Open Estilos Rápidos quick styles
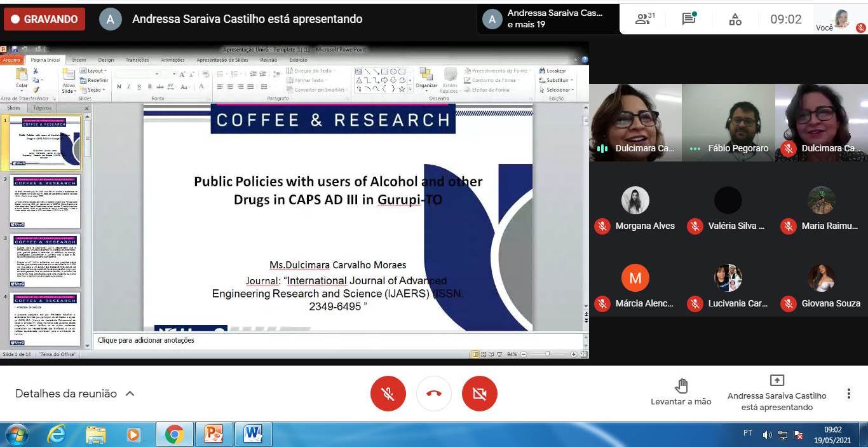 click(x=451, y=80)
